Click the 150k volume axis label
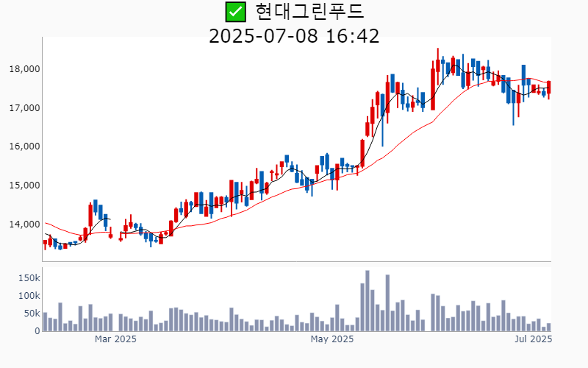Screen dimensions: 588x368 pos(29,278)
